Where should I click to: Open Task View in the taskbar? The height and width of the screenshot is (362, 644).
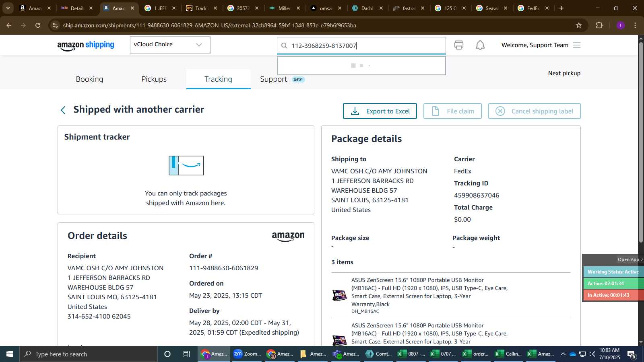187,354
